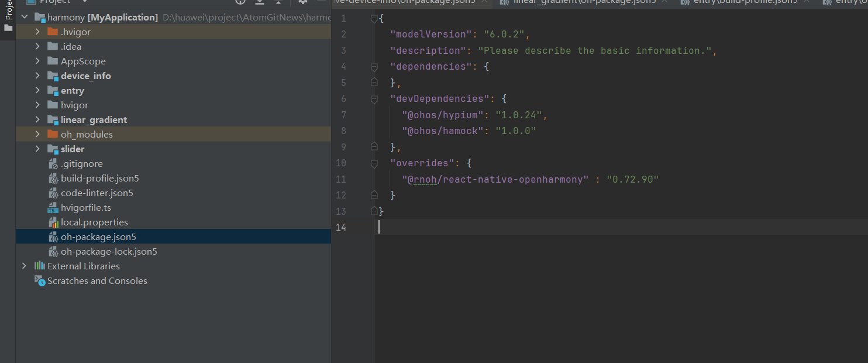The height and width of the screenshot is (363, 868).
Task: Expand the linear_gradient module folder
Action: [37, 119]
